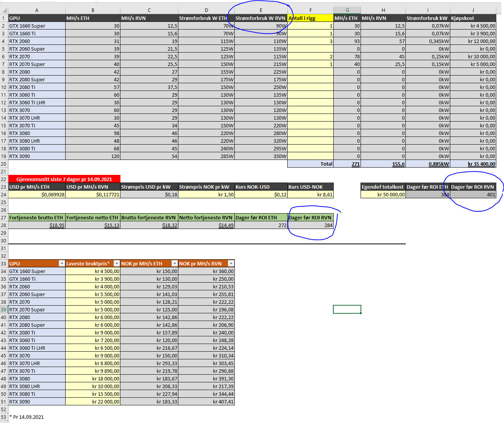Click the total Kjøpskost cell kr 35 400,00
The image size is (504, 423).
click(473, 164)
